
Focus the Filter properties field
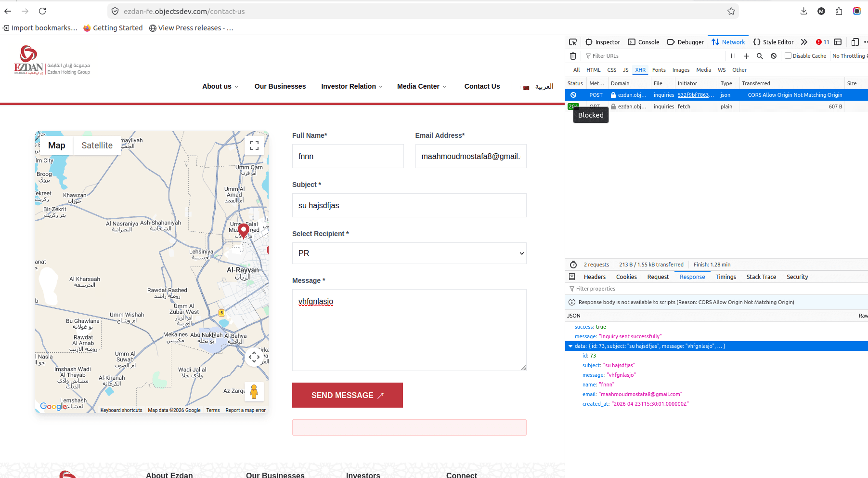point(716,289)
